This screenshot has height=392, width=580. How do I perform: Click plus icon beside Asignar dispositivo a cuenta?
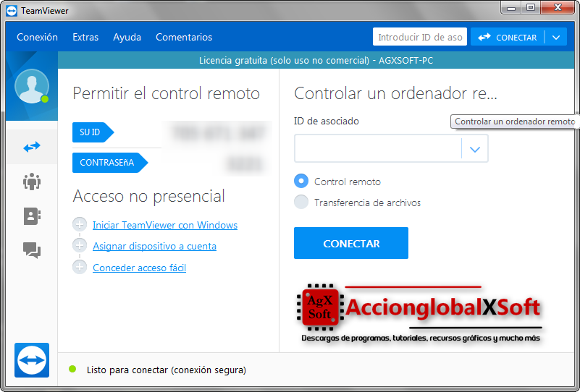[x=80, y=245]
